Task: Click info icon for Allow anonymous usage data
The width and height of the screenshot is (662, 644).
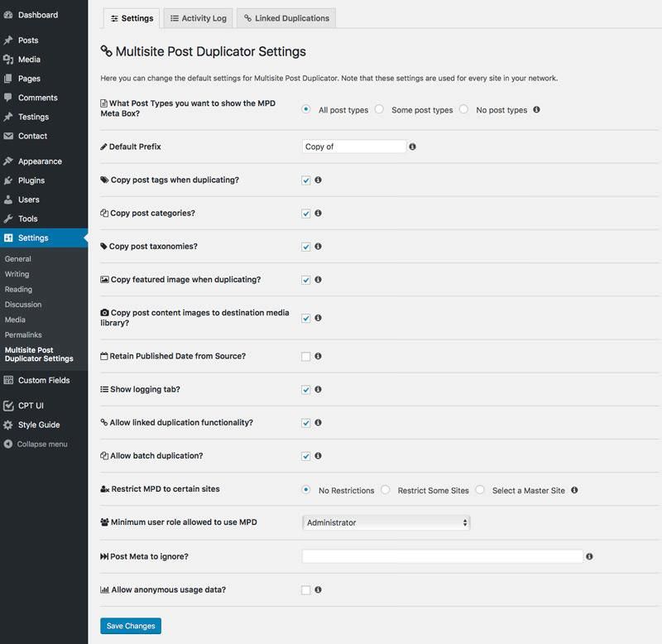Action: (x=318, y=589)
